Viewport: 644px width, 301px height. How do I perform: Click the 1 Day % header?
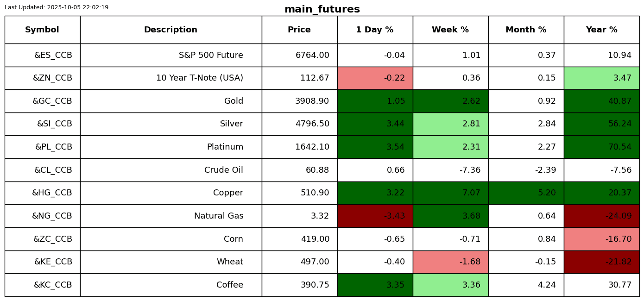375,30
